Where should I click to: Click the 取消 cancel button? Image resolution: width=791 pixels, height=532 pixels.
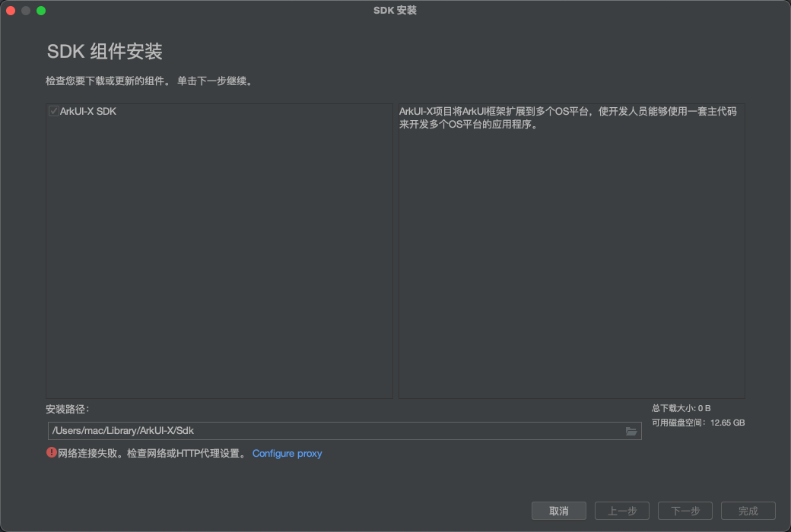(559, 511)
